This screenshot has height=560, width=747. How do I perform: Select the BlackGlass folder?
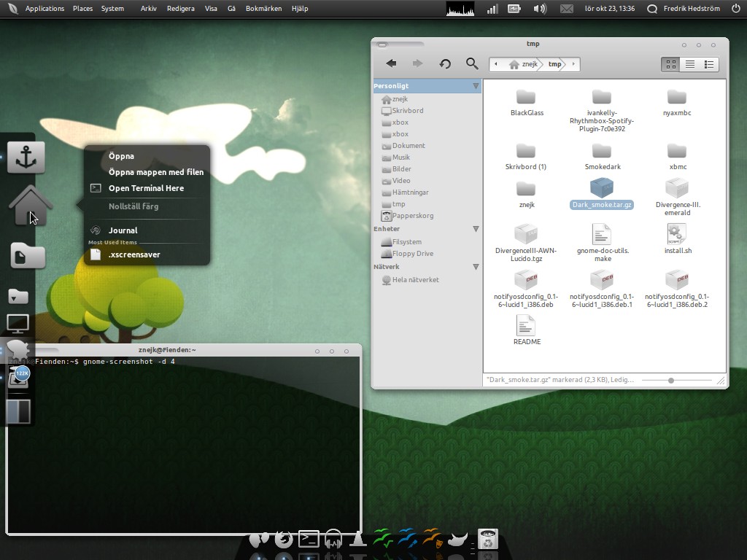click(527, 102)
